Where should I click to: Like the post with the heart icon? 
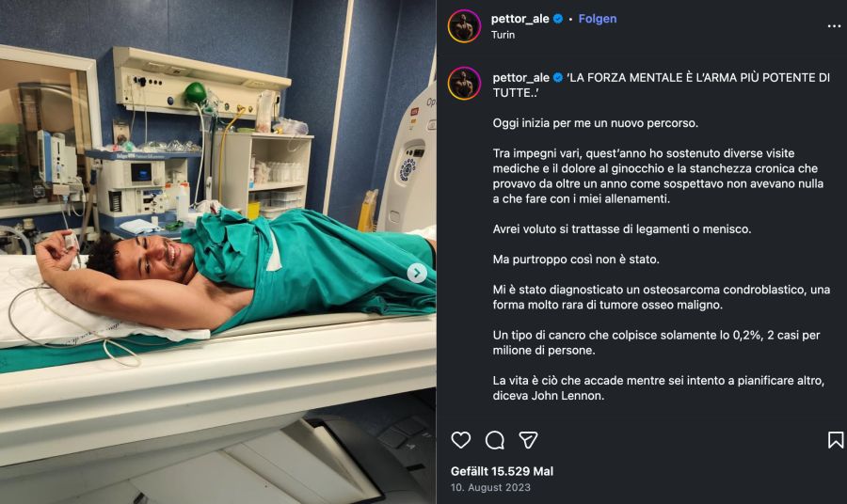coord(461,440)
